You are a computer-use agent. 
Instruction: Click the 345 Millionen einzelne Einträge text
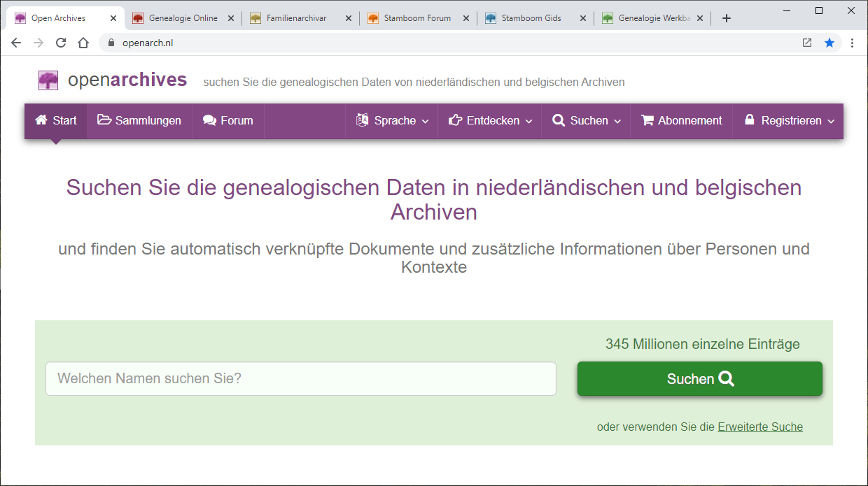pyautogui.click(x=702, y=344)
